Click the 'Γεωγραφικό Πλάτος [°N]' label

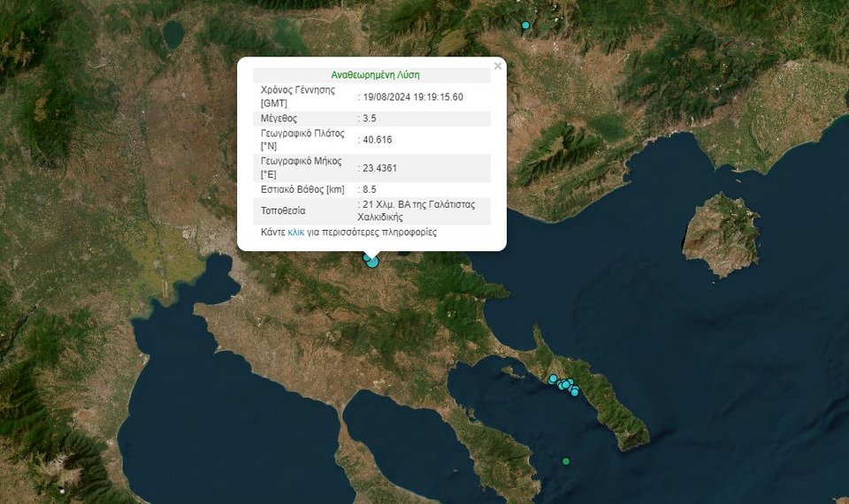(302, 140)
